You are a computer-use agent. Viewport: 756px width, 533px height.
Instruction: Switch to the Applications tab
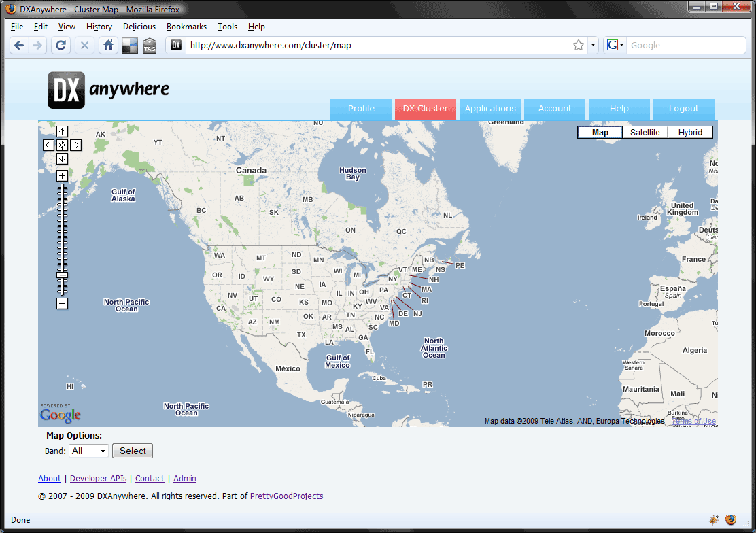tap(490, 109)
